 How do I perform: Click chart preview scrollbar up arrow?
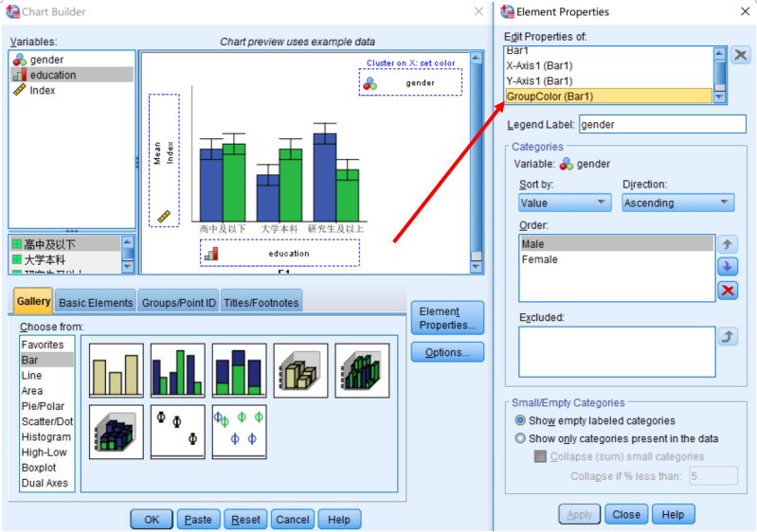point(476,58)
